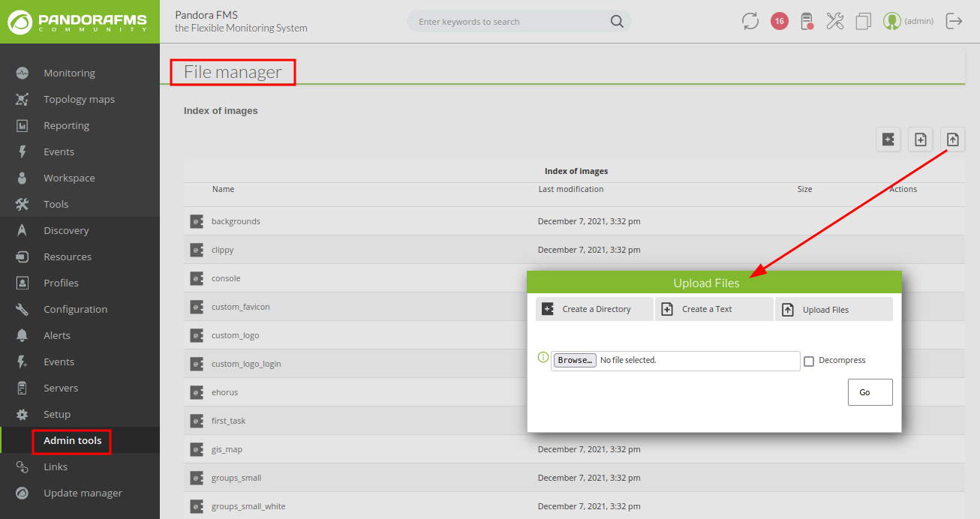Select Admin tools in the sidebar
This screenshot has width=980, height=519.
coord(72,440)
